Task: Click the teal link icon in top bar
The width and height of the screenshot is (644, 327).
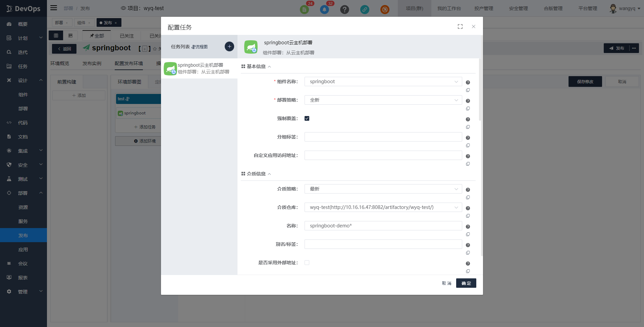Action: click(x=365, y=9)
